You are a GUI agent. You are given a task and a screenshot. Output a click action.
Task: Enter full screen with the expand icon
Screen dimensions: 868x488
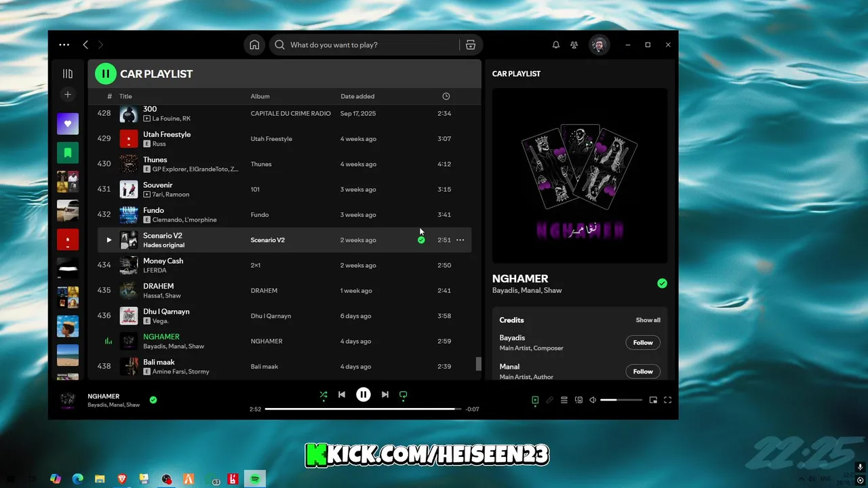tap(667, 400)
